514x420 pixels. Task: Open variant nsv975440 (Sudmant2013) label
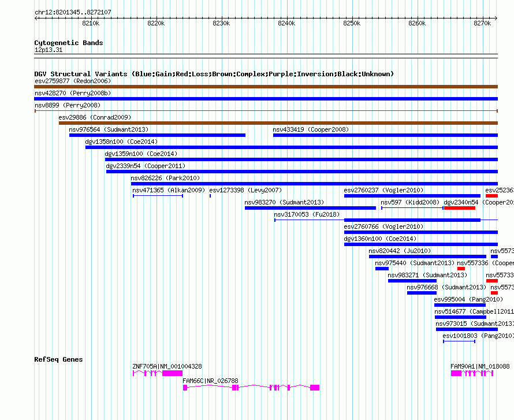click(415, 263)
